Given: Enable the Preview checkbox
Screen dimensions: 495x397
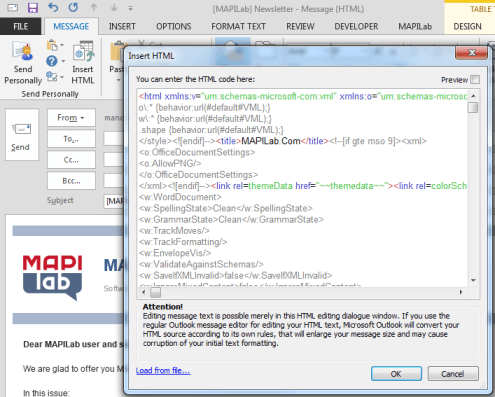Looking at the screenshot, I should (475, 80).
